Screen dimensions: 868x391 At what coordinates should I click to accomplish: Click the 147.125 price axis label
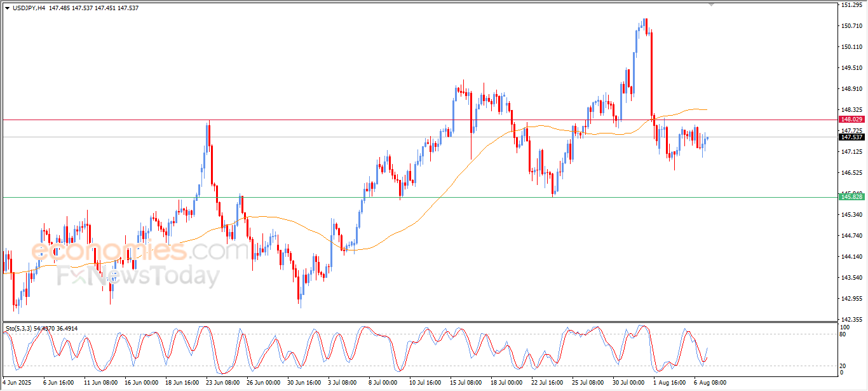(851, 152)
